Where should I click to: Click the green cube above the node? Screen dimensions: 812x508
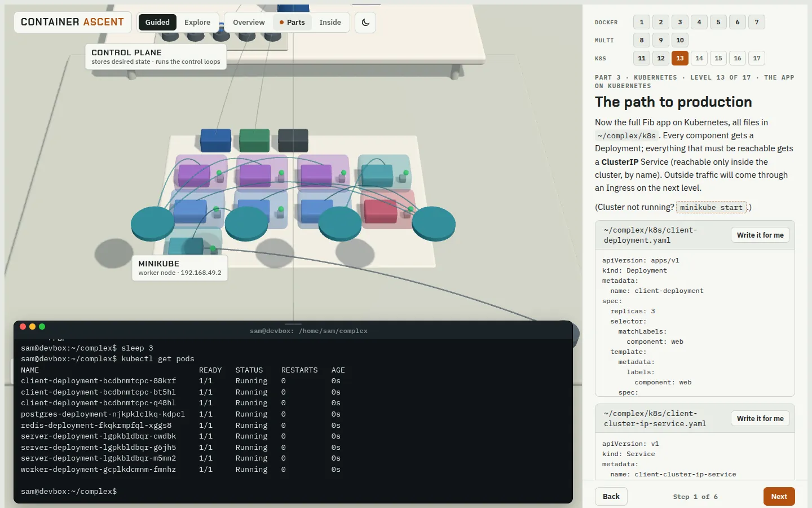coord(254,140)
